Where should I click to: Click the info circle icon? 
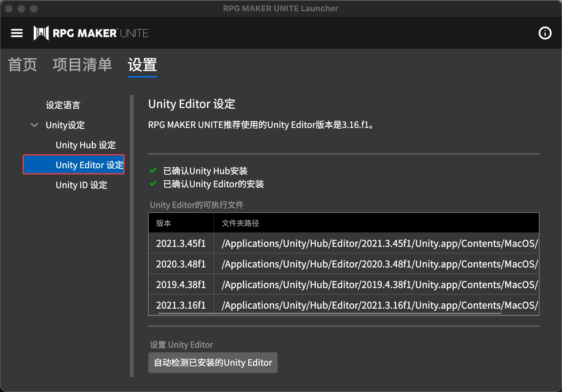point(545,33)
